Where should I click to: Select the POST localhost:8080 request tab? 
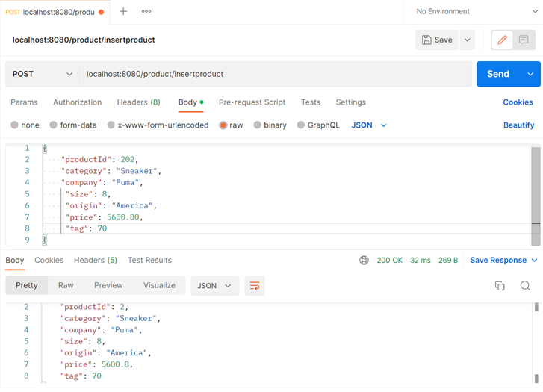[x=55, y=12]
